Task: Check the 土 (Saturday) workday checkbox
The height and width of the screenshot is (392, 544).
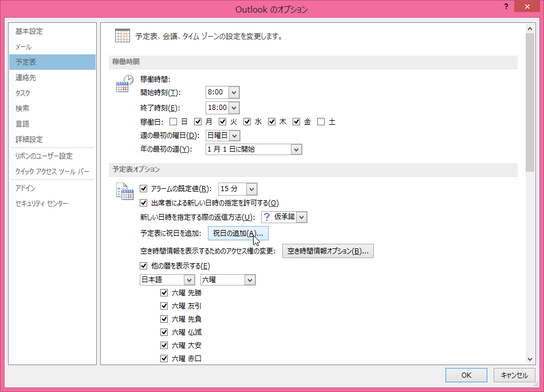Action: pos(321,122)
